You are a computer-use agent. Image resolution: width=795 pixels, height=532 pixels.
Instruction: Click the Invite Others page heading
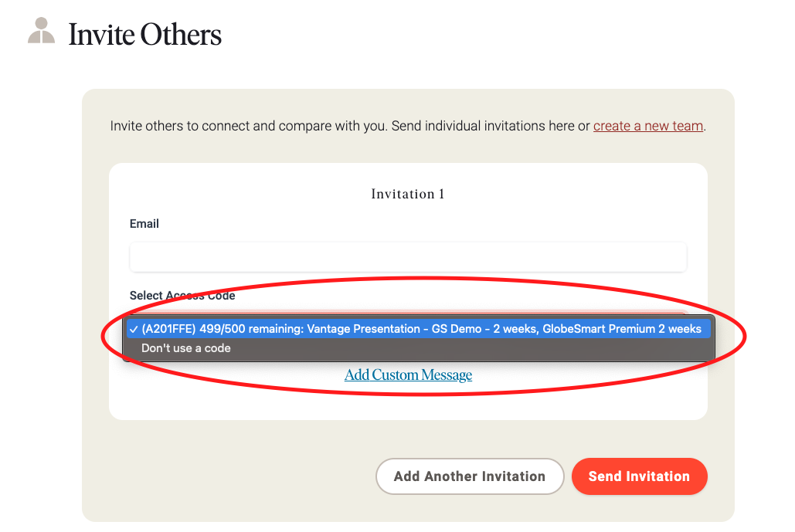tap(145, 35)
